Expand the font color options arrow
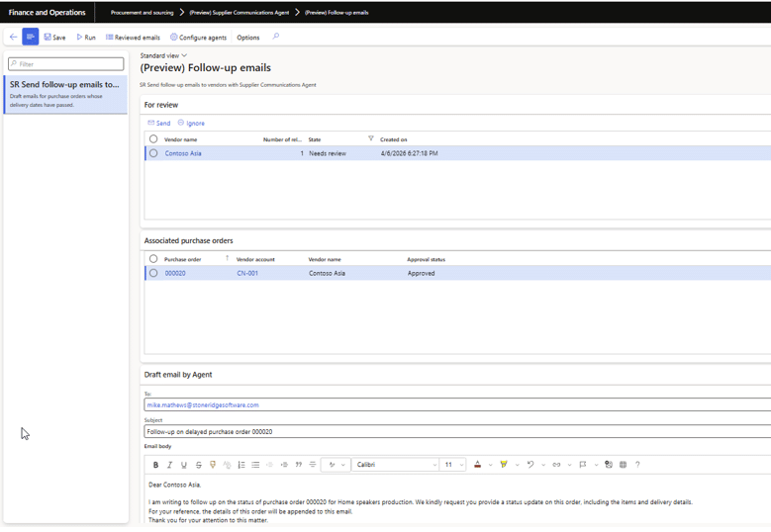This screenshot has width=771, height=532. click(x=490, y=465)
